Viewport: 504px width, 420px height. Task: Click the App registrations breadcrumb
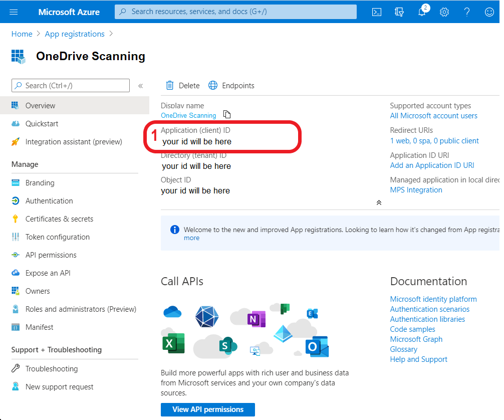75,34
